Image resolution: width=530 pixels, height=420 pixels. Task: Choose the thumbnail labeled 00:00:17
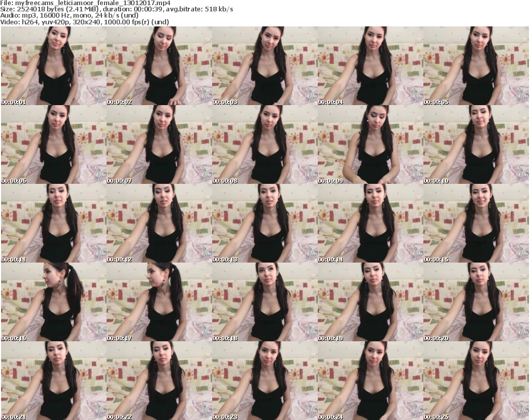(159, 302)
